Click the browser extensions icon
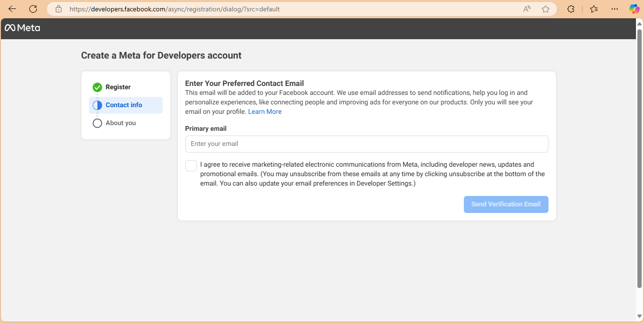The height and width of the screenshot is (323, 644). click(571, 8)
